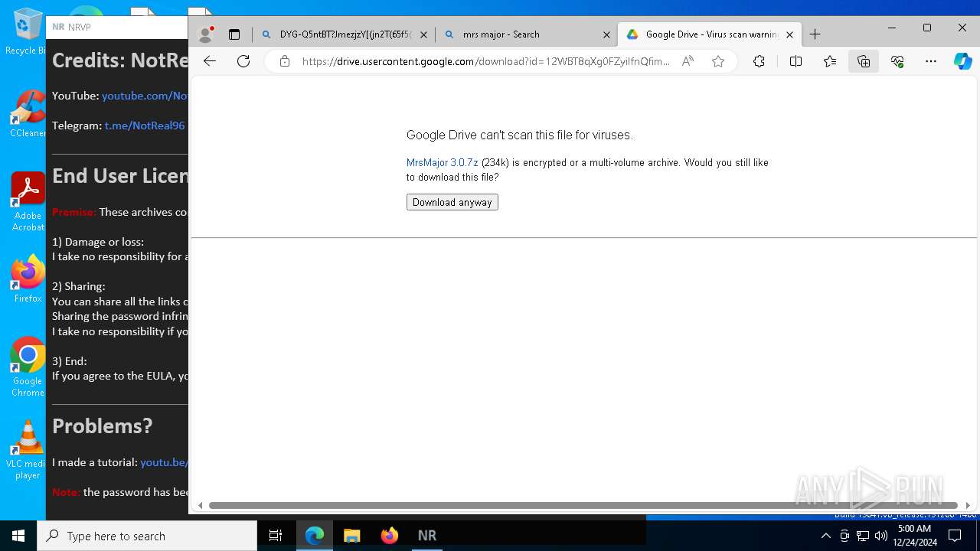Open Task View on the taskbar
This screenshot has height=551, width=980.
(276, 536)
